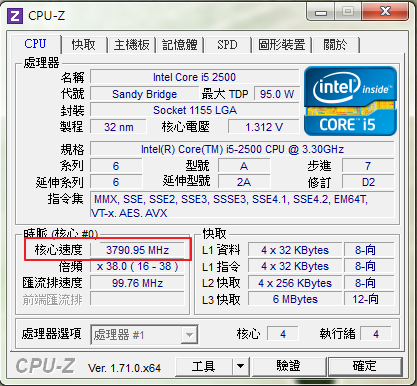This screenshot has height=386, width=417.
Task: Click the empty 前端匯流排 field
Action: coord(137,299)
